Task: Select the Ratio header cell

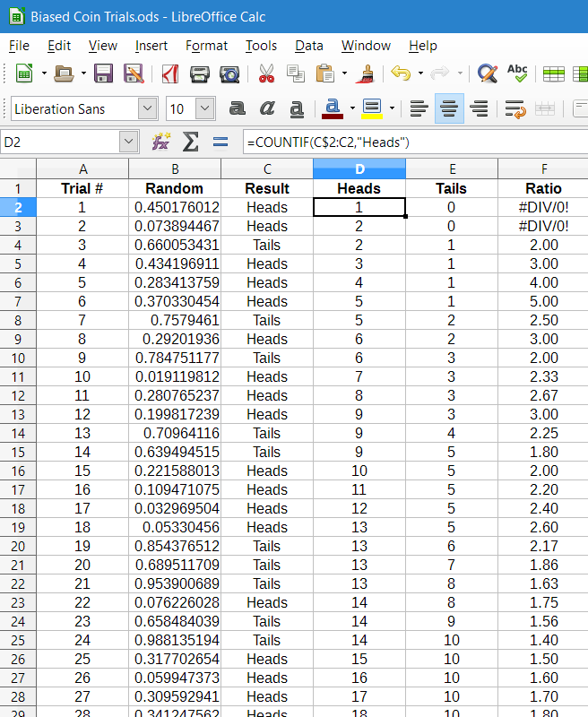Action: (x=543, y=188)
